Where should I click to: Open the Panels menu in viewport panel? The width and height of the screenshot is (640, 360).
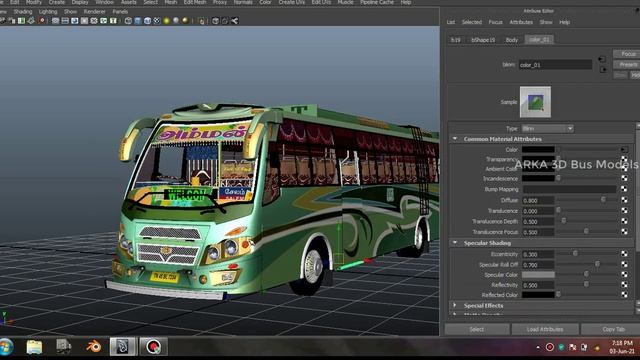tap(120, 12)
